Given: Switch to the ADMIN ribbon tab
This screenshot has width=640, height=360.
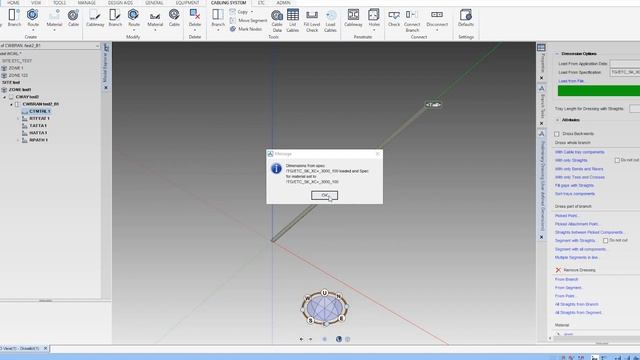Looking at the screenshot, I should (283, 3).
